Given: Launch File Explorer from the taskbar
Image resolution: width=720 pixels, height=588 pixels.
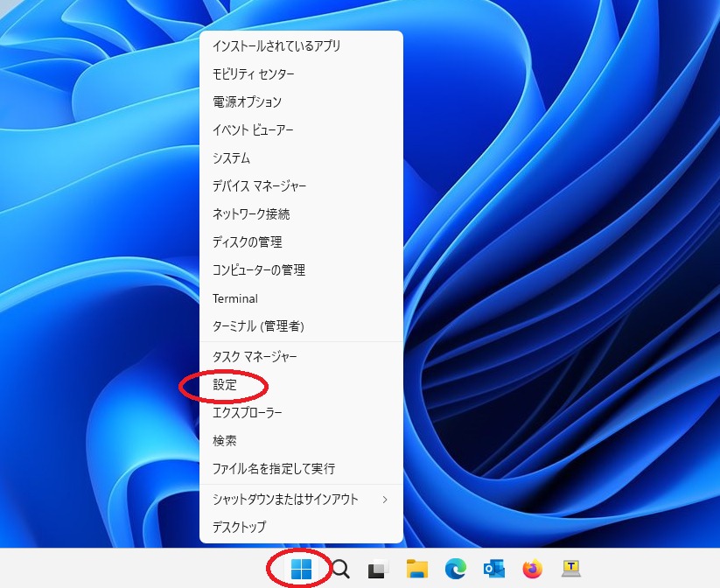Looking at the screenshot, I should [417, 569].
